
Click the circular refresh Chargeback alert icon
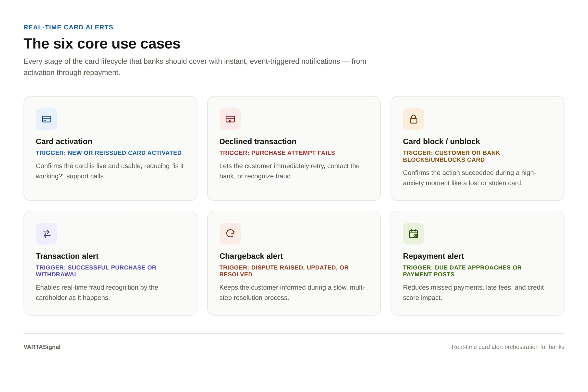[230, 234]
